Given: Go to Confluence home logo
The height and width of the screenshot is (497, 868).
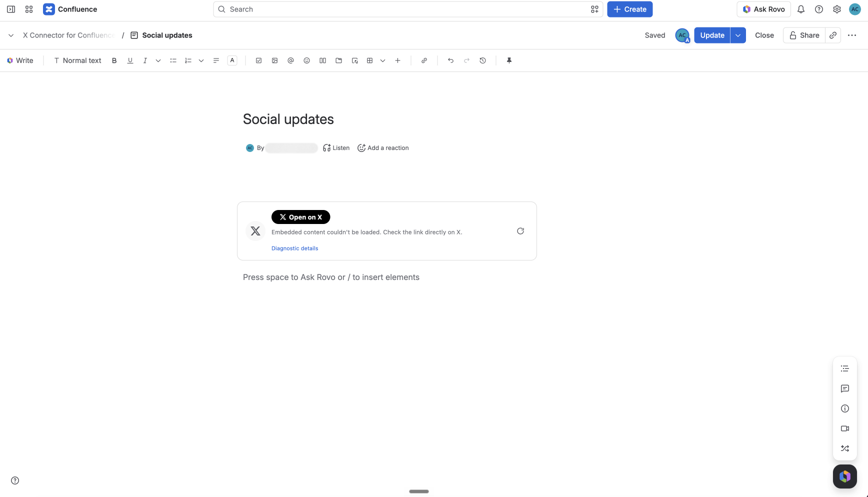Looking at the screenshot, I should click(70, 9).
